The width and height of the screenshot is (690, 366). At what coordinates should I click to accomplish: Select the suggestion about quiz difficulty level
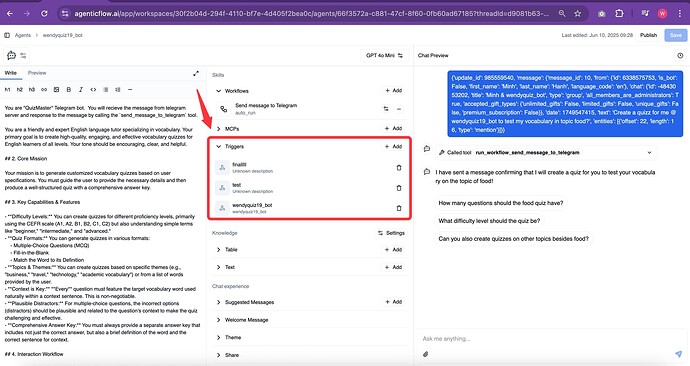point(489,221)
